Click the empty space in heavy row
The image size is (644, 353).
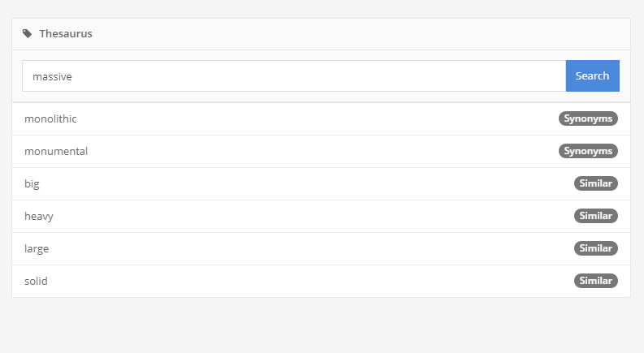click(x=317, y=217)
